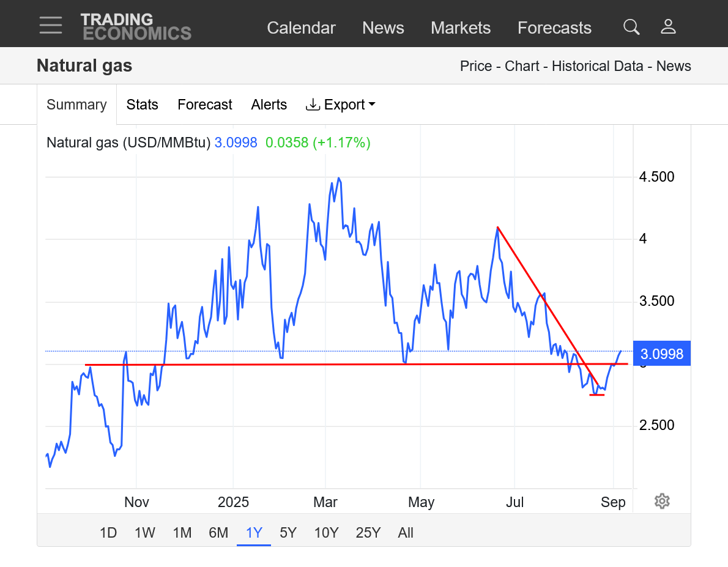
Task: Open chart settings gear icon
Action: click(x=662, y=502)
